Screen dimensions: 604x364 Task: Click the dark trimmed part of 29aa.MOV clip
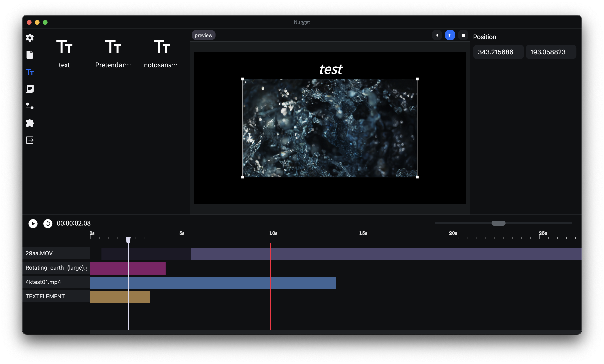(x=146, y=254)
